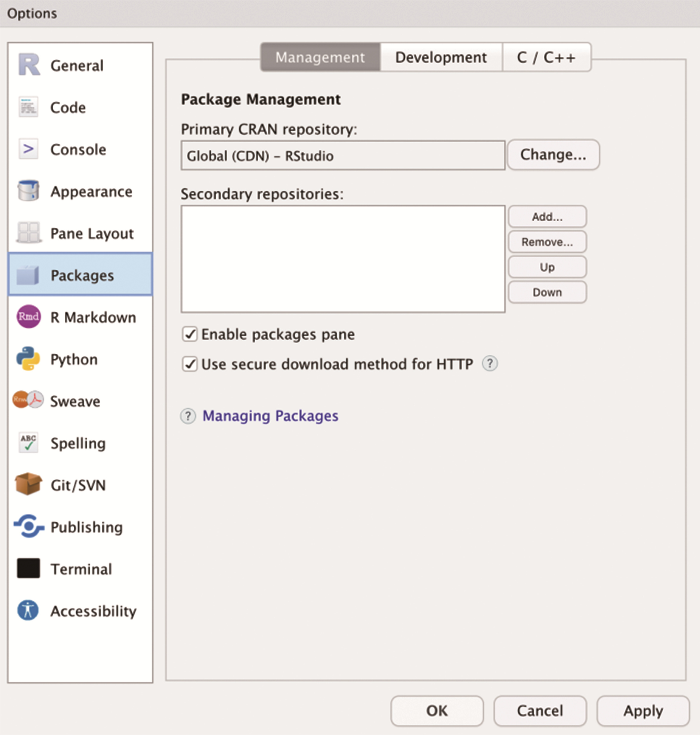Click the OK button

pyautogui.click(x=437, y=711)
